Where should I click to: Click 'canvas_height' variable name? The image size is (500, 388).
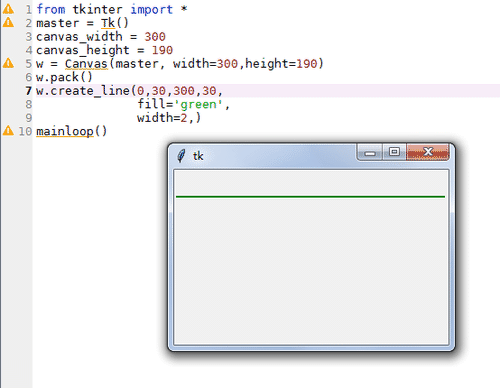coord(83,50)
